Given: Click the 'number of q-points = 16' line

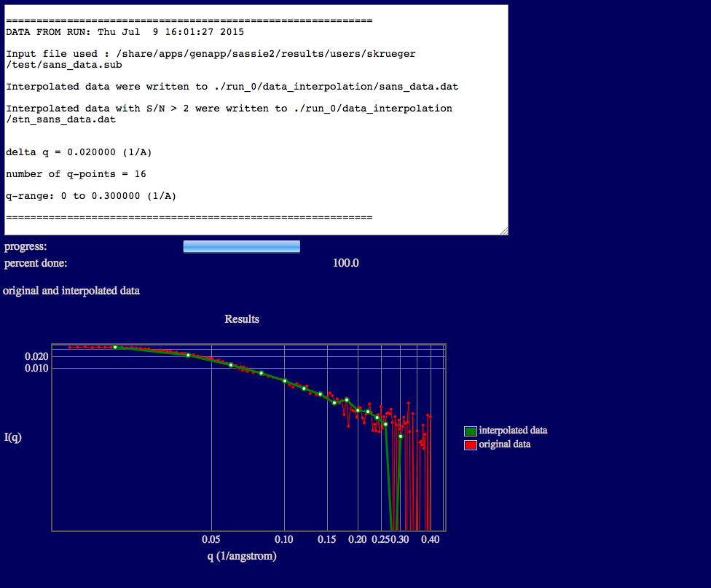Looking at the screenshot, I should pyautogui.click(x=76, y=174).
